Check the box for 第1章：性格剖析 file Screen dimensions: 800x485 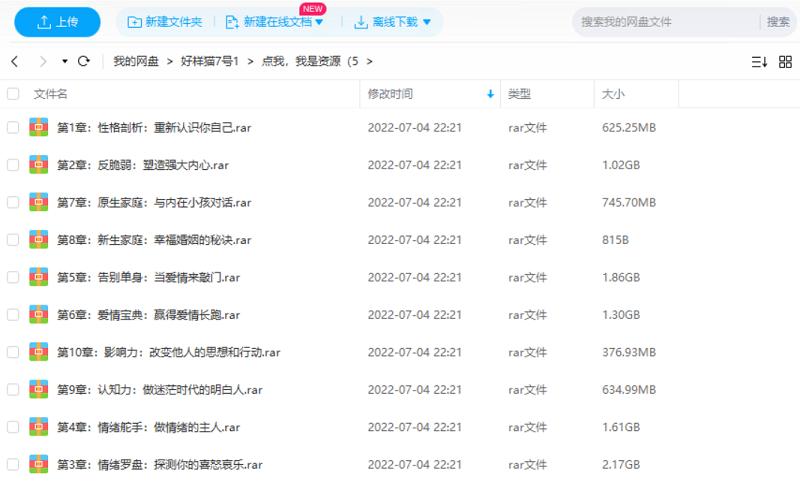point(13,127)
